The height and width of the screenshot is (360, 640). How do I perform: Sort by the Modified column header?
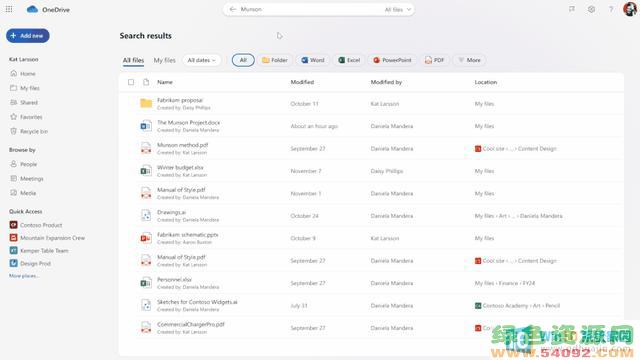[302, 82]
